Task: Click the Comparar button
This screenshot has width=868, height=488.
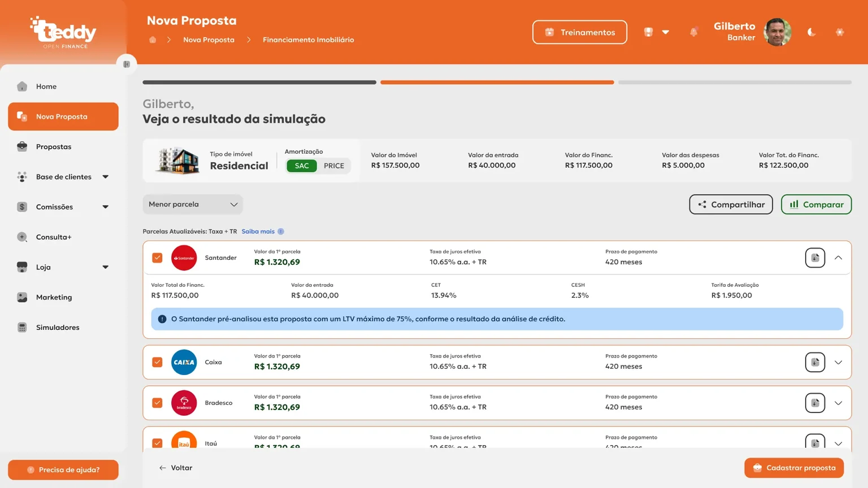Action: coord(816,204)
